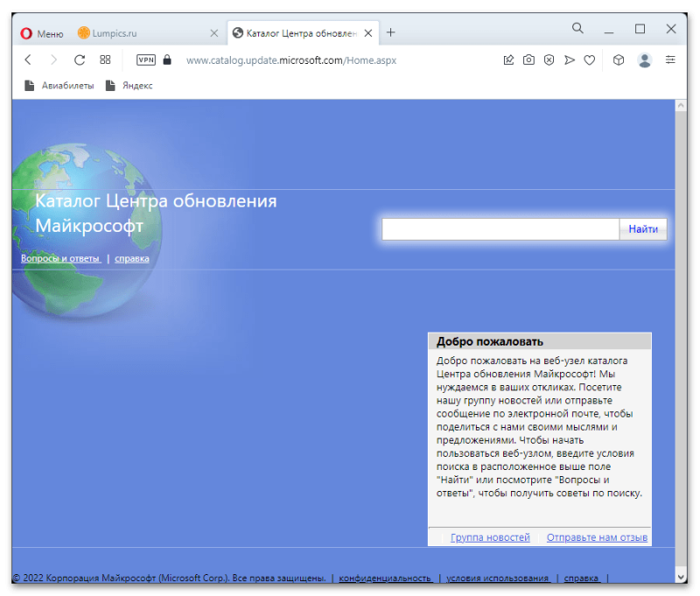Click the scrollbar down arrow
Screen dimensions: 700x596
point(681,577)
